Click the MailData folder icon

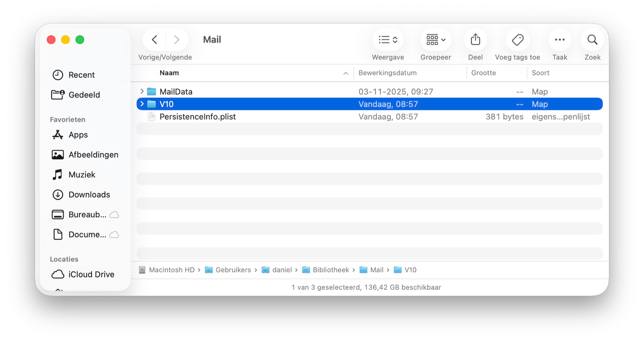[152, 92]
